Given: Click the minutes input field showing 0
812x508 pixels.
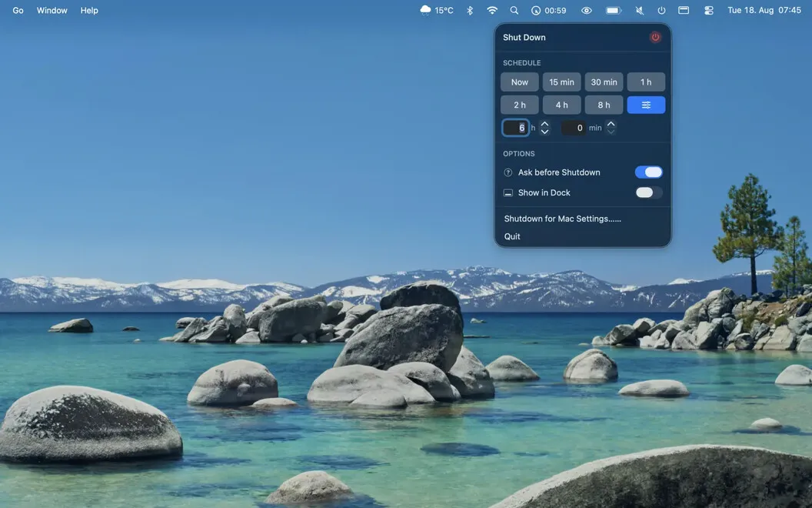Looking at the screenshot, I should tap(574, 128).
